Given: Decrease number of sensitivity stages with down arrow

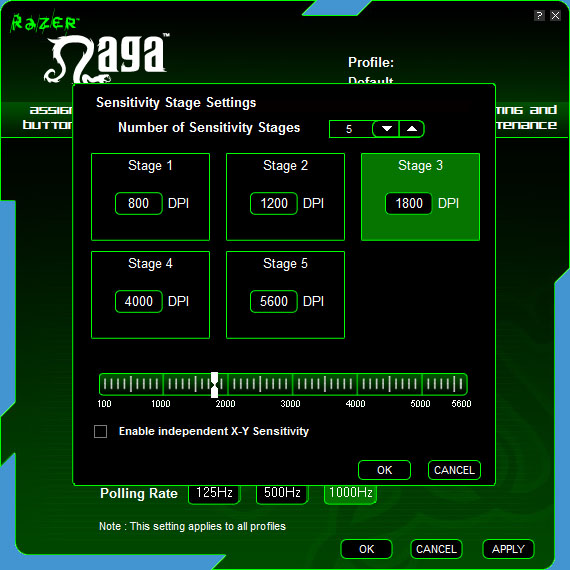Looking at the screenshot, I should tap(386, 129).
